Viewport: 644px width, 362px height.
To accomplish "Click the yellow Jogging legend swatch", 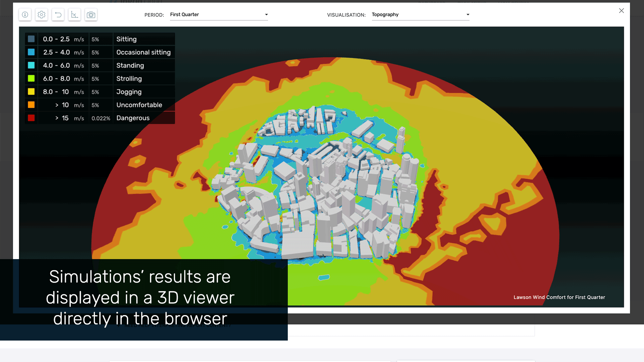I will [31, 92].
